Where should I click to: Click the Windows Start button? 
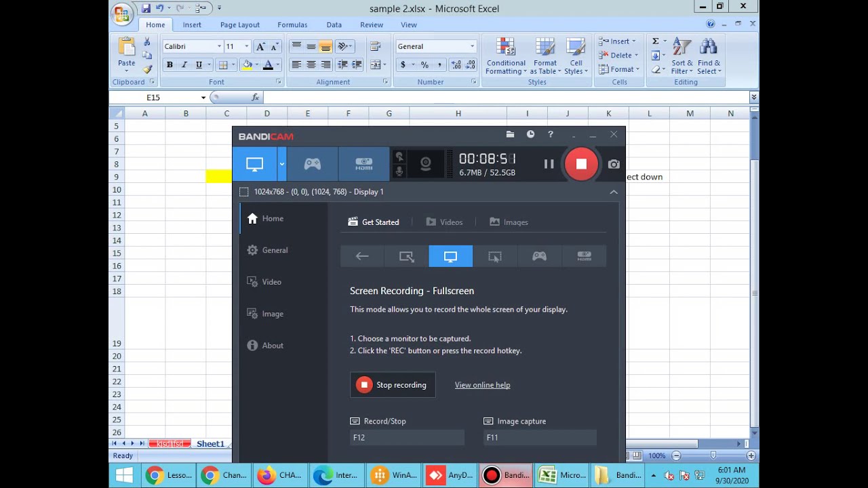tap(124, 475)
